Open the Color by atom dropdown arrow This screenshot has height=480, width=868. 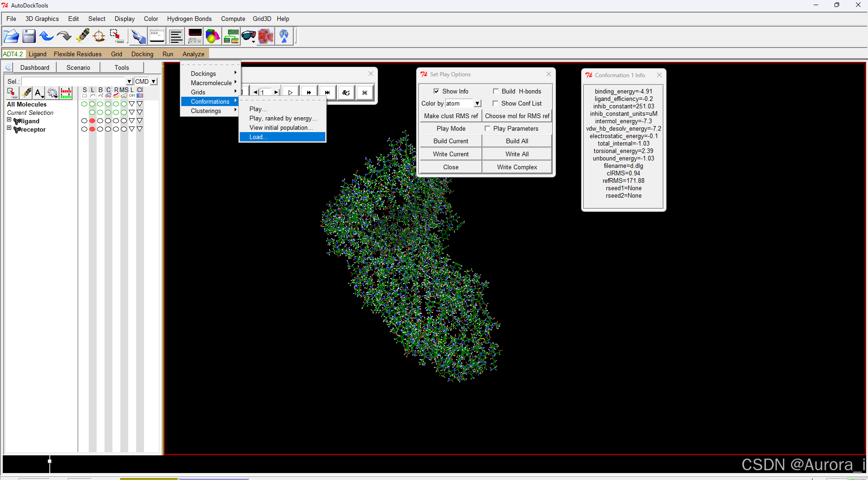477,103
